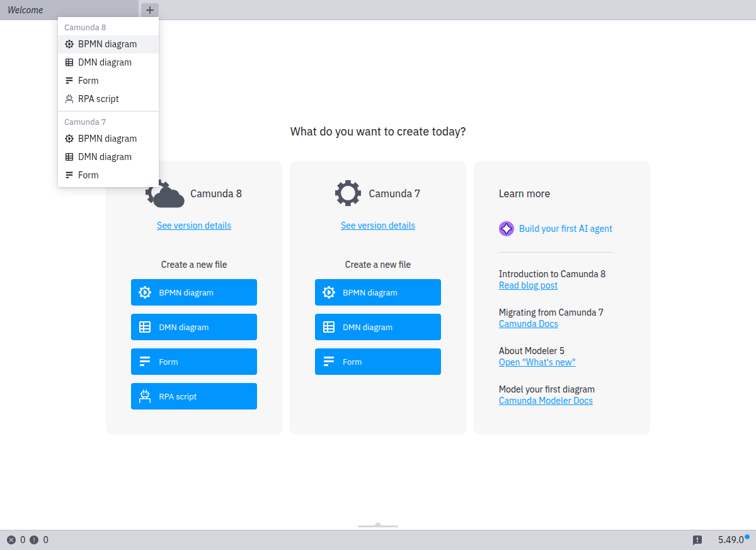Click "Migrating from Camunda 7" text
Screen dimensions: 756x550
[551, 312]
